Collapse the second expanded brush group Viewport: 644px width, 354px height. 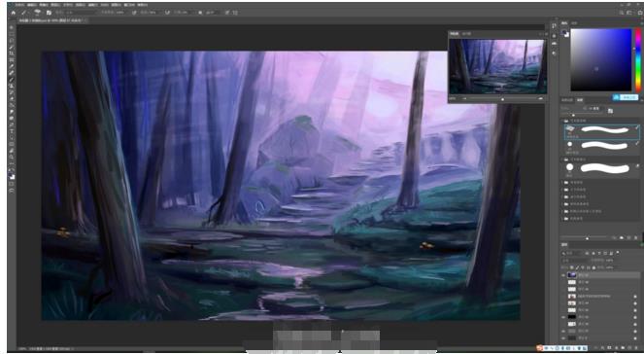[561, 159]
